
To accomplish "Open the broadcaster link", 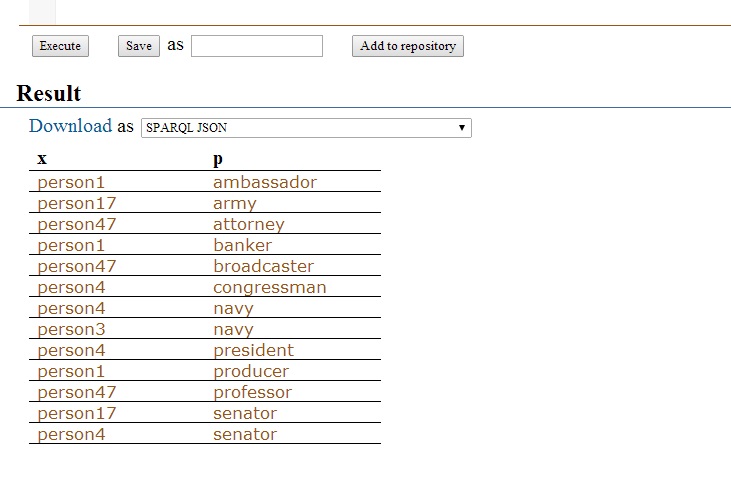I will click(x=263, y=266).
